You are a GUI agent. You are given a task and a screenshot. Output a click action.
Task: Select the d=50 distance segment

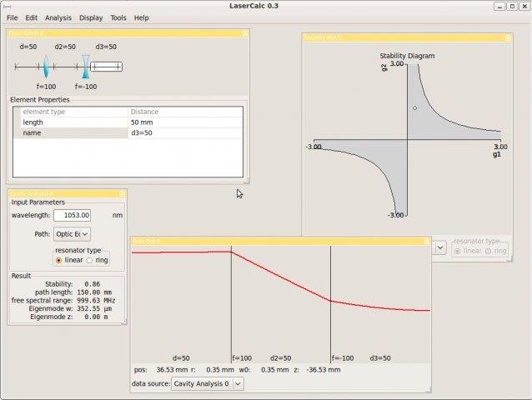(28, 66)
